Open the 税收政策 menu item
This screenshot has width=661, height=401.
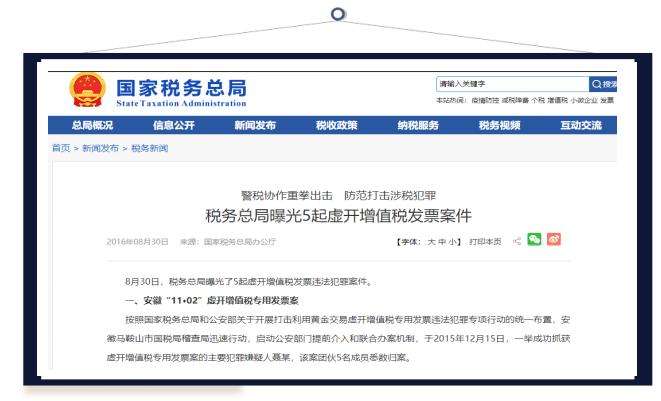click(x=336, y=125)
